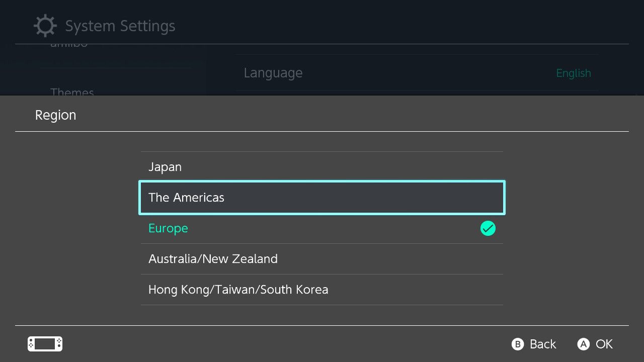
Task: Confirm selection with OK
Action: (x=595, y=344)
